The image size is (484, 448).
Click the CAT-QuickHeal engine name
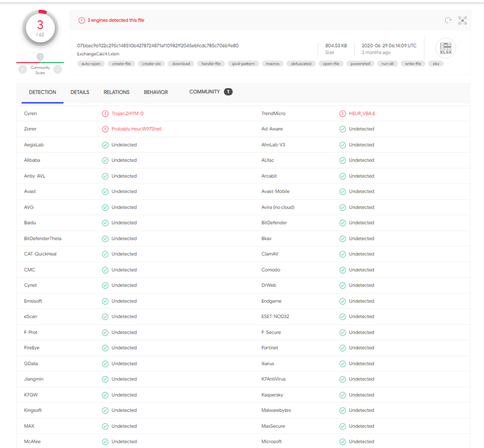[40, 254]
